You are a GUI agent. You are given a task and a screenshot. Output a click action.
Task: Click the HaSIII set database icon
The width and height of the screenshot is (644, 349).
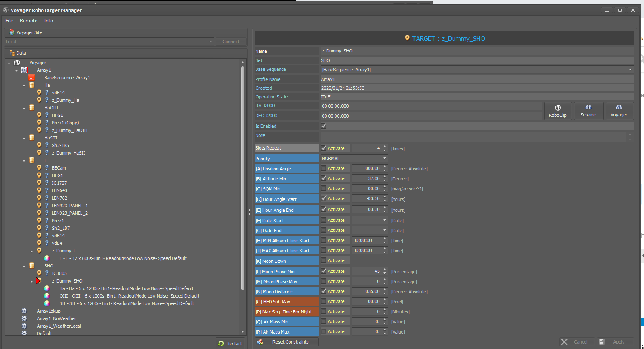(x=32, y=138)
